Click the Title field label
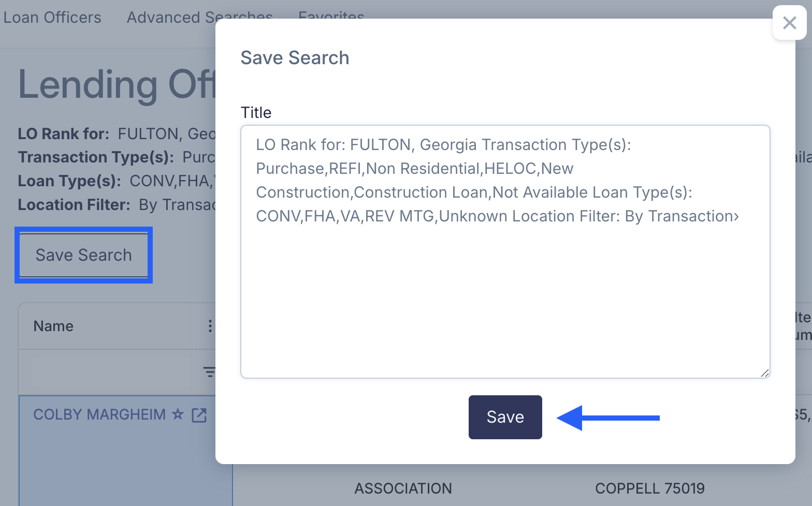The height and width of the screenshot is (506, 812). pyautogui.click(x=256, y=112)
